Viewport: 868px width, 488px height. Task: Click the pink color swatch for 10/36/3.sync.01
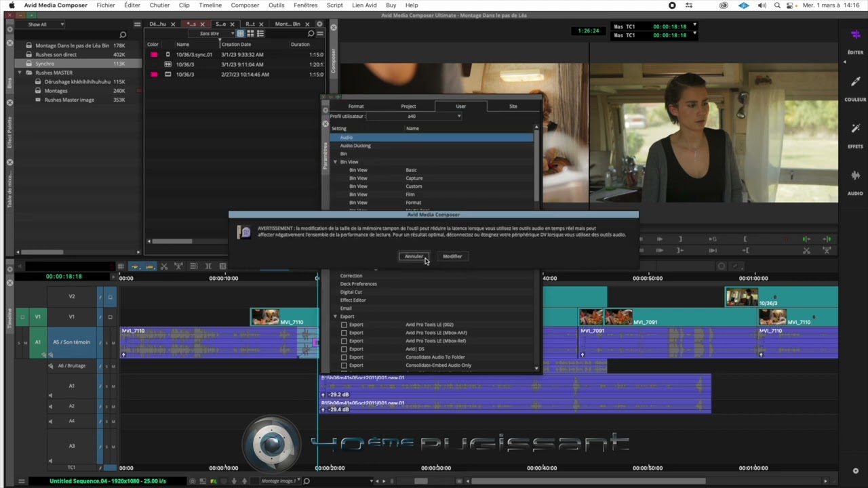[154, 54]
